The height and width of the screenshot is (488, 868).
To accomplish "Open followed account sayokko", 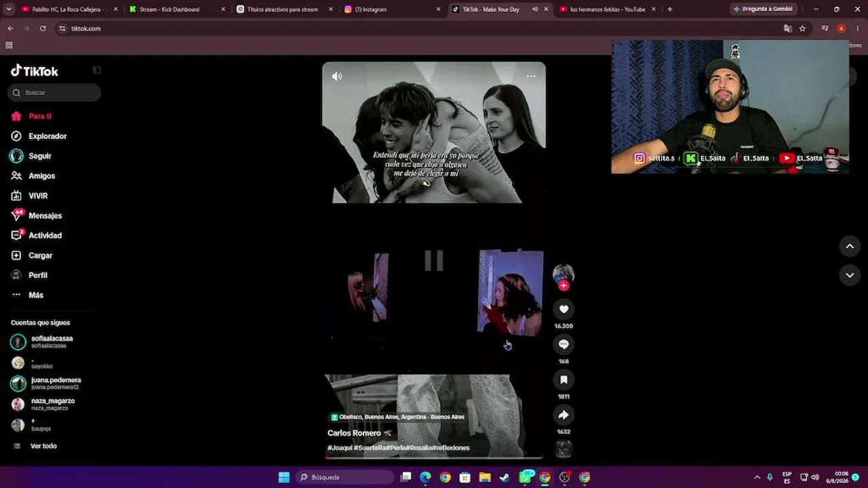I will pyautogui.click(x=31, y=363).
